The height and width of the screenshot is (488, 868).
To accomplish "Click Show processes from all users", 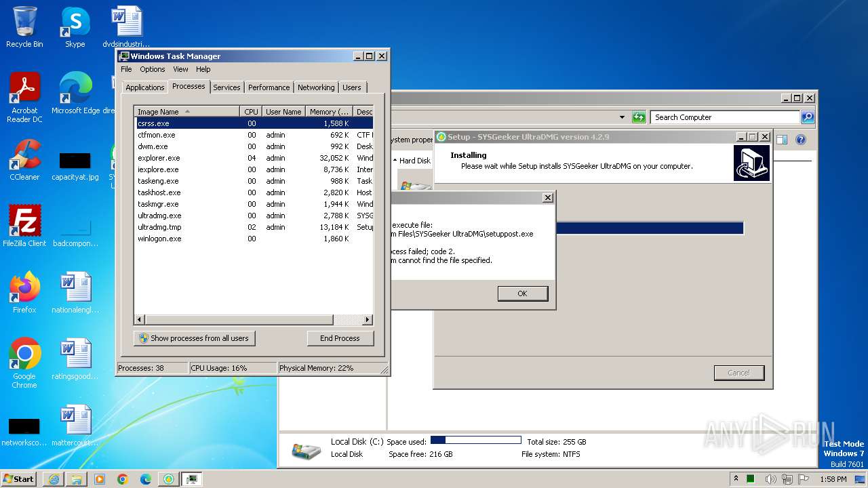I will point(194,338).
